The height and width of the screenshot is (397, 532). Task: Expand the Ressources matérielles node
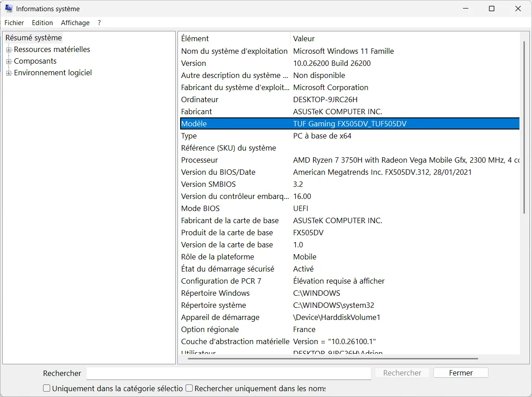(x=9, y=50)
